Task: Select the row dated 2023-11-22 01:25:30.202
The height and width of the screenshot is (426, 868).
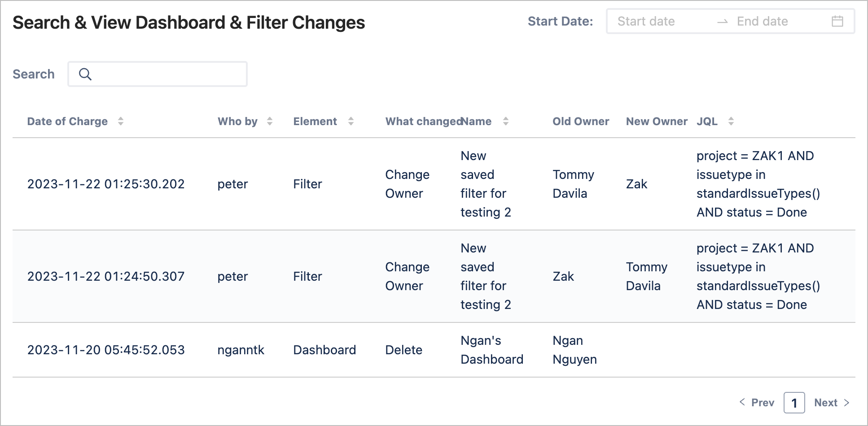Action: pyautogui.click(x=434, y=184)
